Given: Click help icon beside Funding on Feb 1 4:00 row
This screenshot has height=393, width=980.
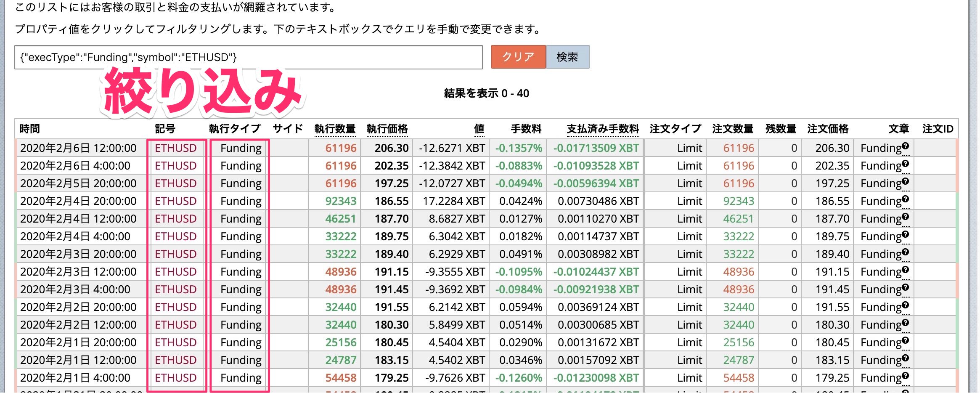Looking at the screenshot, I should [x=906, y=375].
